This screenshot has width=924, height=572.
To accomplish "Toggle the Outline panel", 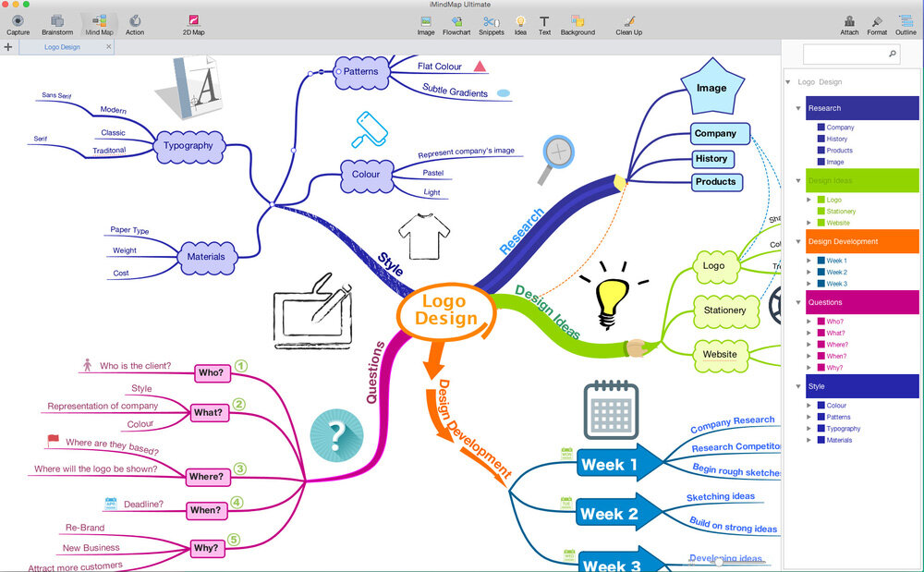I will click(906, 25).
